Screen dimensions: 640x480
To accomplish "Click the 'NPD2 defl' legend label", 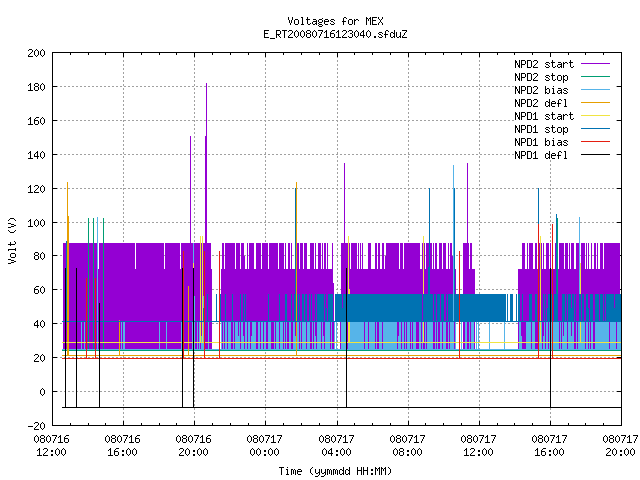I will [x=541, y=103].
